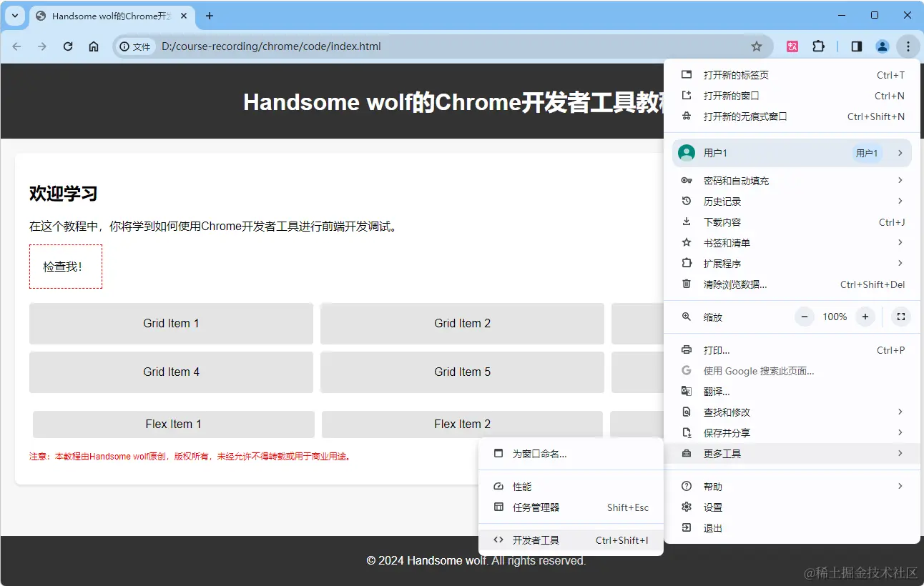Select 打印 from the menu
The height and width of the screenshot is (586, 924).
click(x=792, y=350)
